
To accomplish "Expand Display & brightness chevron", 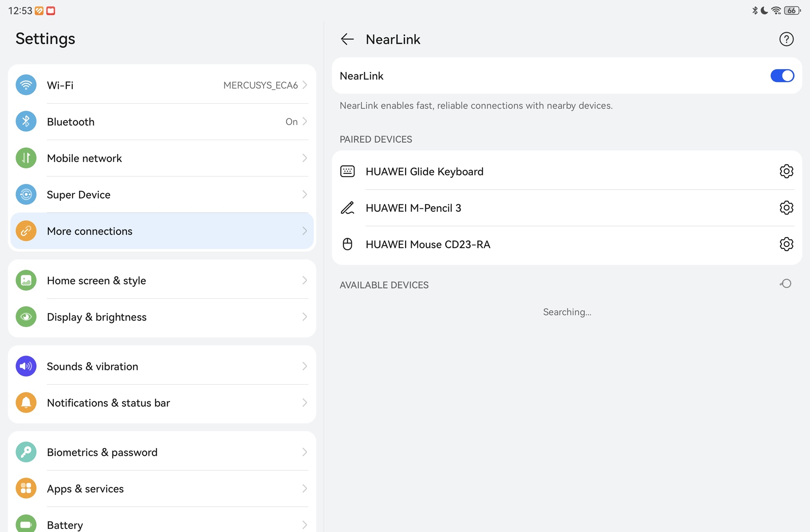I will pyautogui.click(x=305, y=317).
